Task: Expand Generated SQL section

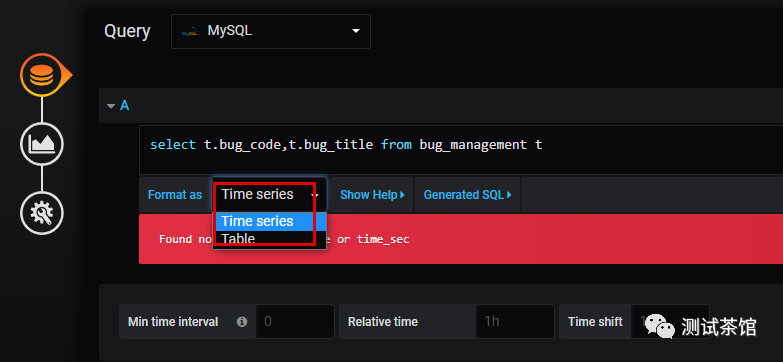Action: (x=467, y=195)
